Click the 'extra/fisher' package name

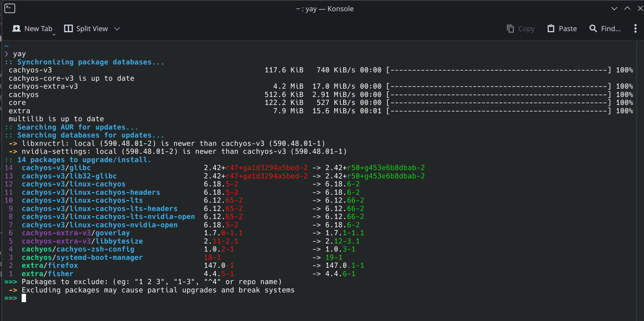(x=47, y=274)
